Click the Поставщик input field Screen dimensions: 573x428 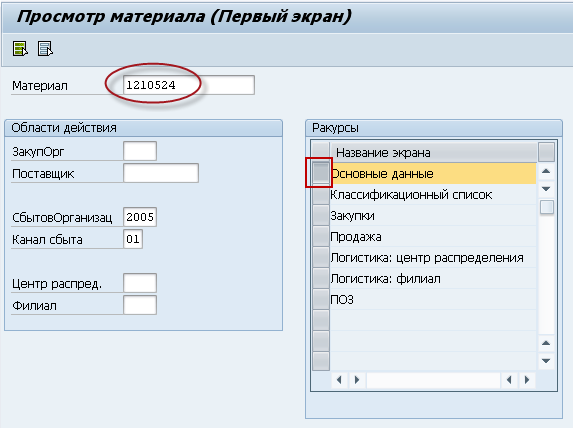[161, 173]
